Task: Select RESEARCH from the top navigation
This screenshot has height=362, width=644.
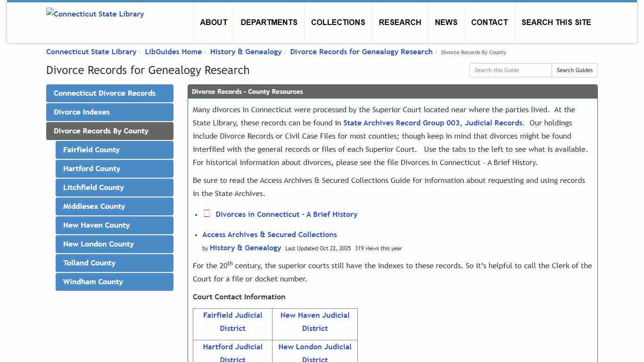Action: point(400,22)
